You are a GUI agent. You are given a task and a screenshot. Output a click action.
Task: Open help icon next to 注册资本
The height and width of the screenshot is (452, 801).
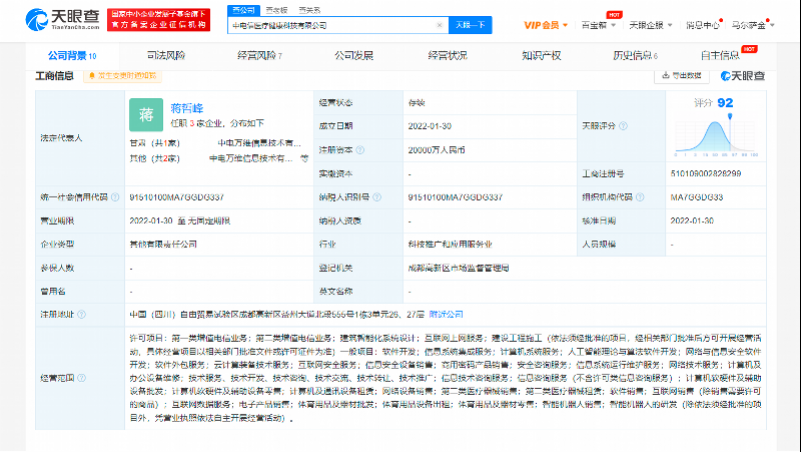pos(360,150)
